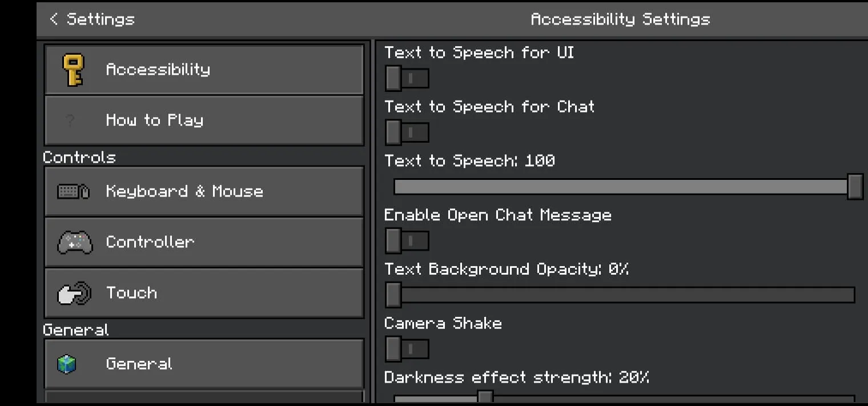The image size is (868, 406).
Task: Open the Touch controls tab
Action: point(204,293)
